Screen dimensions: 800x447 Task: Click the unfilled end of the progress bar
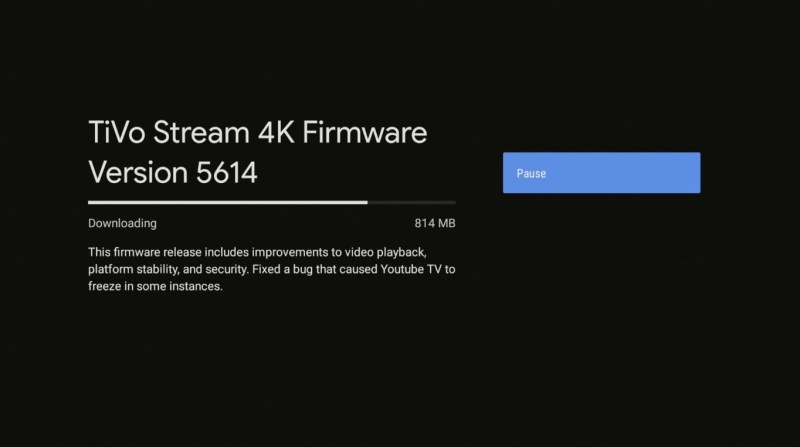[411, 203]
